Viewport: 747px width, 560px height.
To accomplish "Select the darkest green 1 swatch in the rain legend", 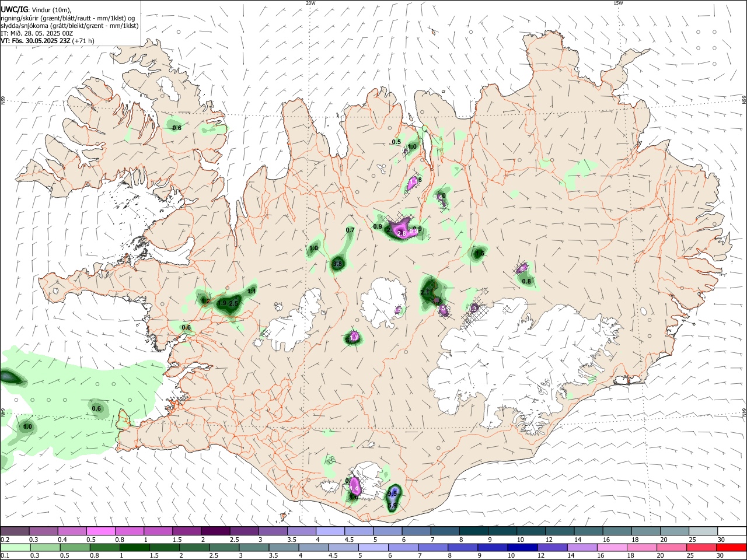I will pos(134,547).
